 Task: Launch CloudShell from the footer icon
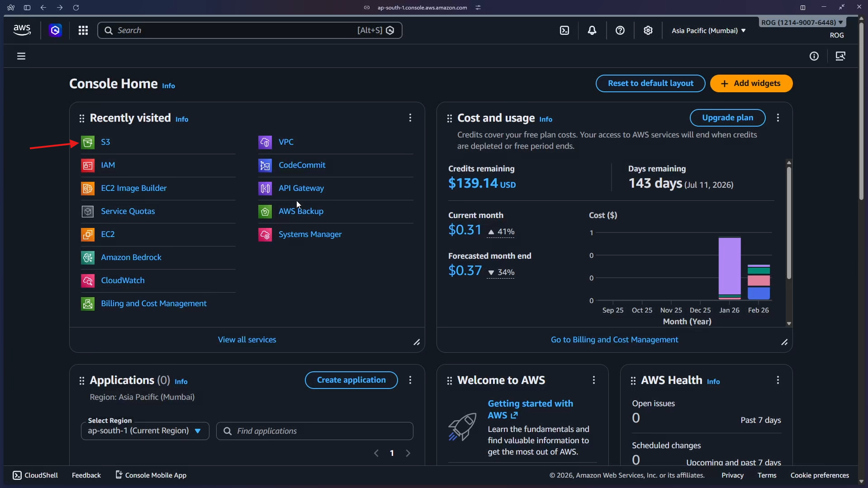coord(18,475)
